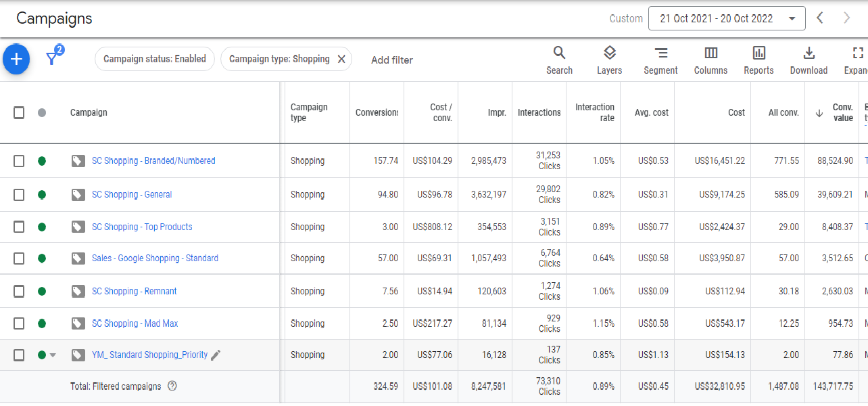Open the date range dropdown
The image size is (868, 406).
(x=726, y=18)
